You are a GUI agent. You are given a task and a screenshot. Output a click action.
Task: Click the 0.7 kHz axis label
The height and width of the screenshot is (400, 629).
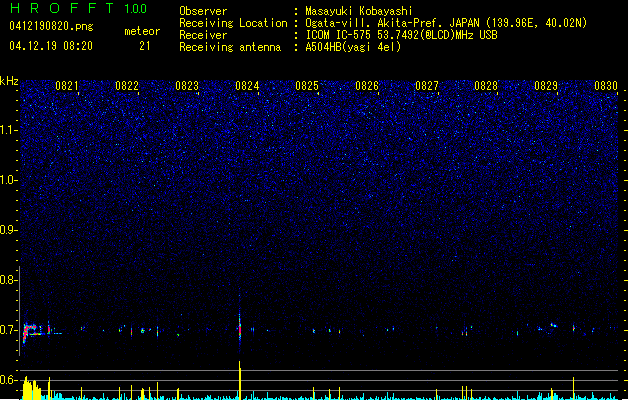pos(9,330)
